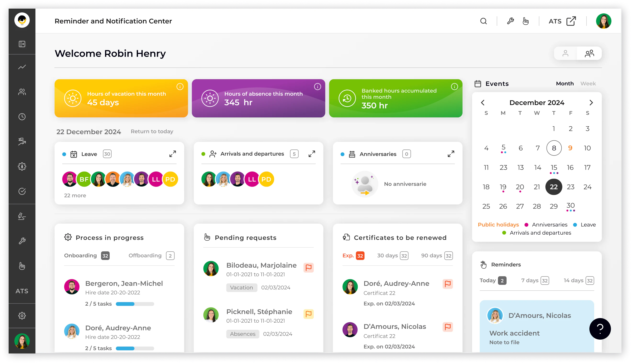Screen dimensions: 632x364
Task: Switch the dashboard to team view
Action: tap(590, 53)
